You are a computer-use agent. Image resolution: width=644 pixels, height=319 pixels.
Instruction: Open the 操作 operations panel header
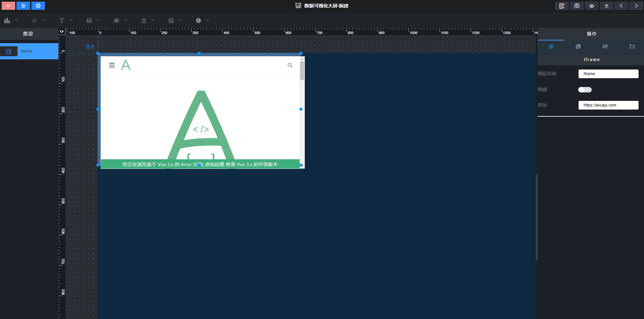591,34
